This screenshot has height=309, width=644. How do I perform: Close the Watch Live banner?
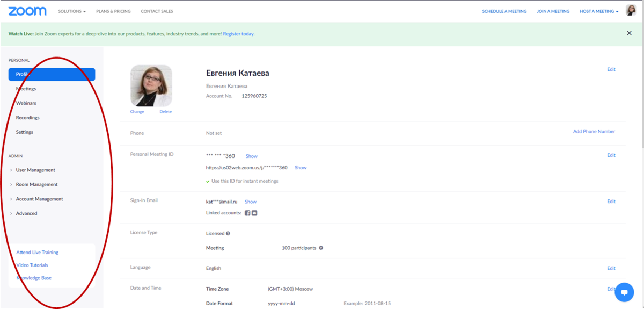coord(630,33)
